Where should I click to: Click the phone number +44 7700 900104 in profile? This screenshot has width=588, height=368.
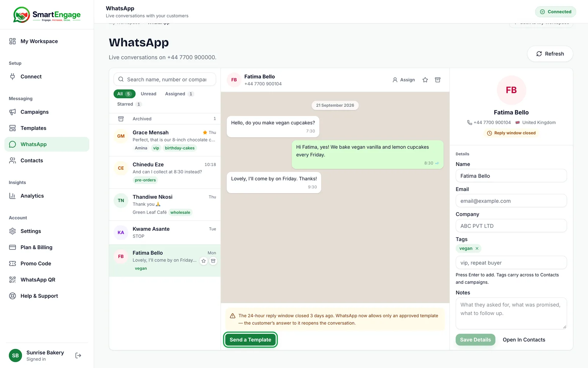click(x=492, y=123)
